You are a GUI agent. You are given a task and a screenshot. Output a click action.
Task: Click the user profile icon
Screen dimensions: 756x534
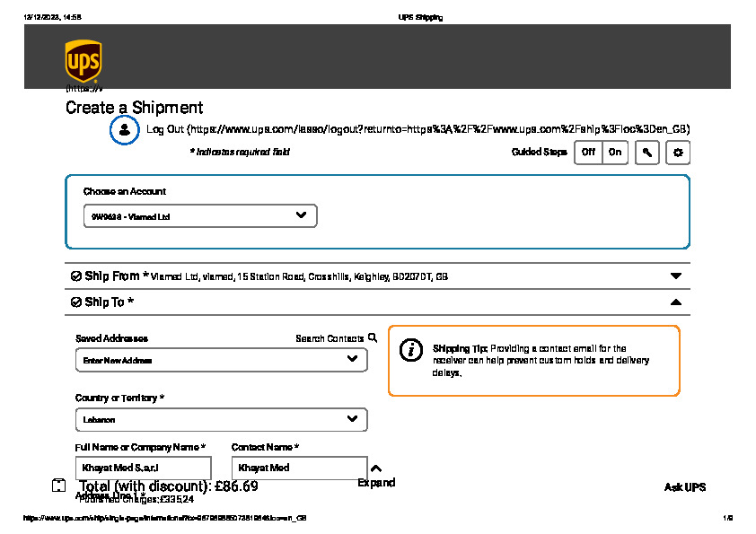(x=125, y=129)
